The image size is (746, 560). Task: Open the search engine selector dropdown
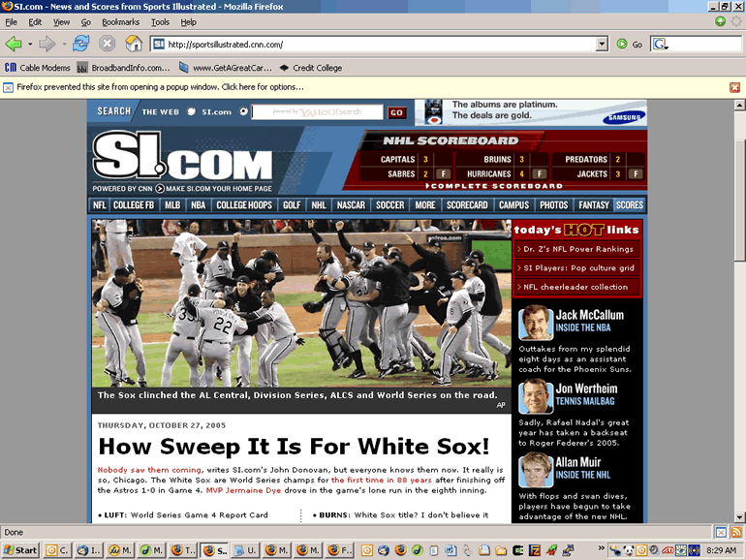tap(667, 47)
